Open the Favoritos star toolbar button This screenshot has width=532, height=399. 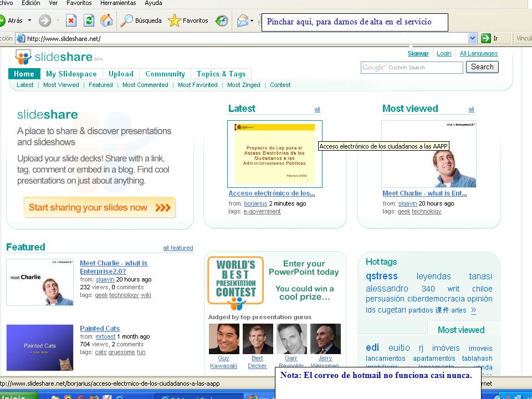pyautogui.click(x=188, y=21)
